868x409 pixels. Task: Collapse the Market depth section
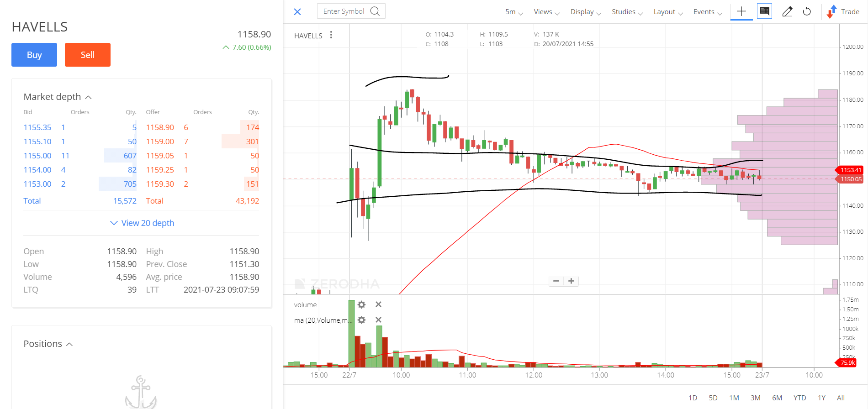(x=58, y=97)
